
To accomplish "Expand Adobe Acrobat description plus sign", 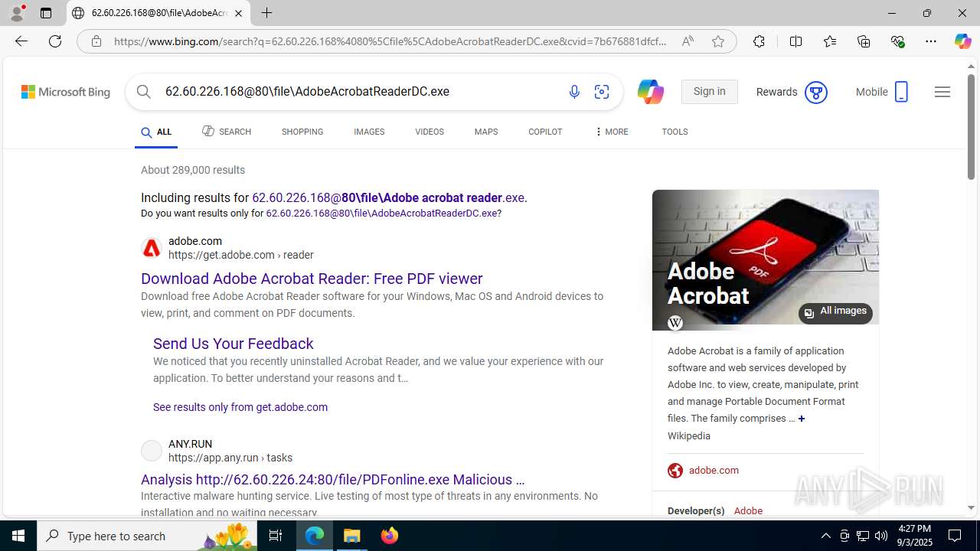I will click(802, 419).
